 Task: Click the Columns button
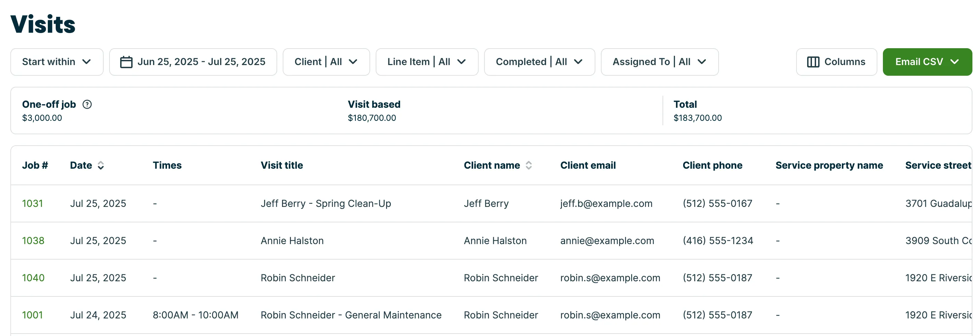pos(836,62)
